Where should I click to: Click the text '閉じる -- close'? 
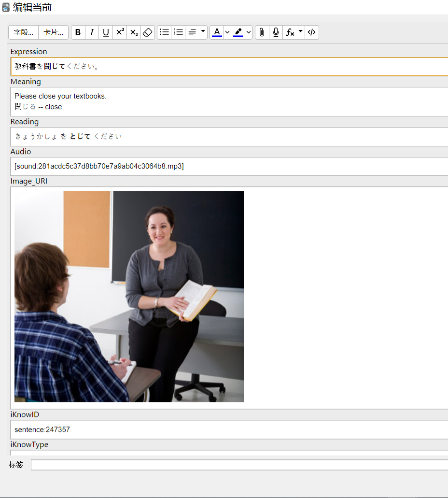[x=38, y=107]
